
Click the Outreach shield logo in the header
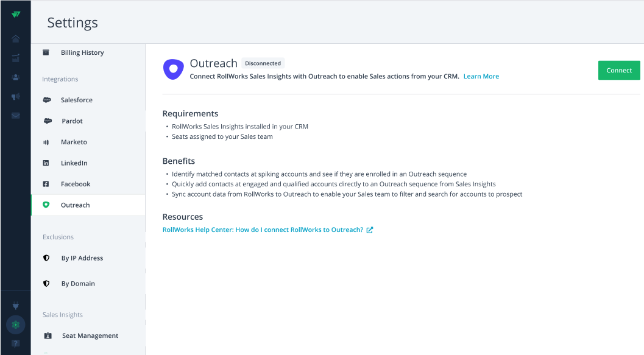point(173,69)
